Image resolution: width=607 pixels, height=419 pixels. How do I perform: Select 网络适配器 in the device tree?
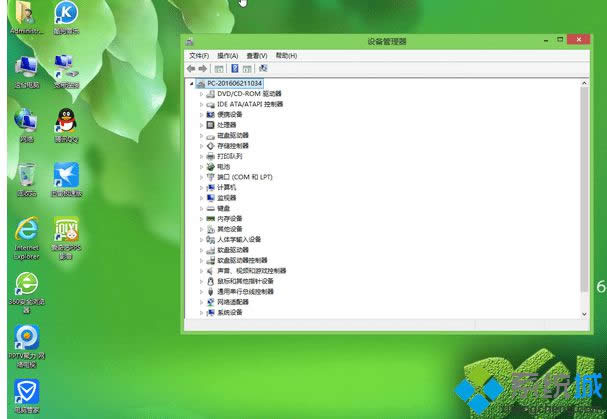(233, 301)
